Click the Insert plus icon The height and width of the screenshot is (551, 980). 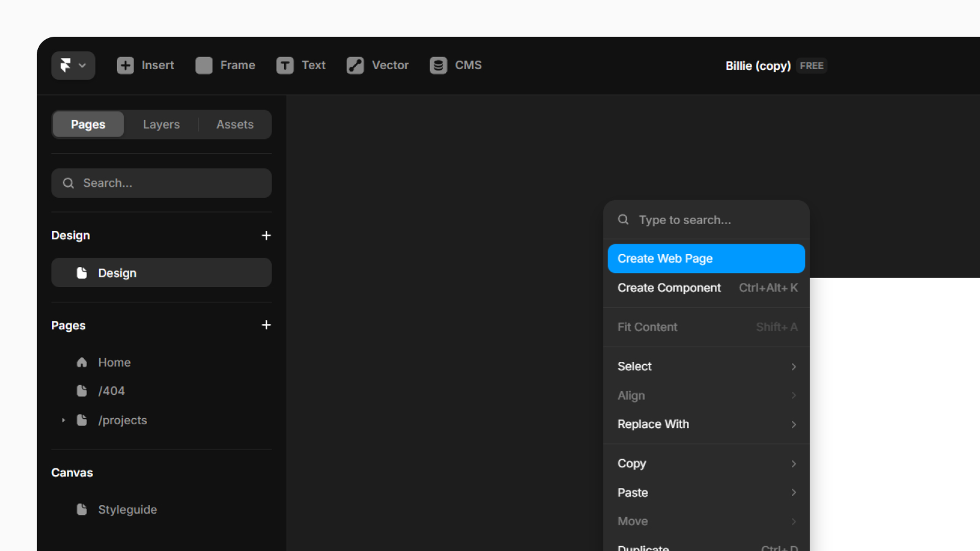(x=125, y=66)
